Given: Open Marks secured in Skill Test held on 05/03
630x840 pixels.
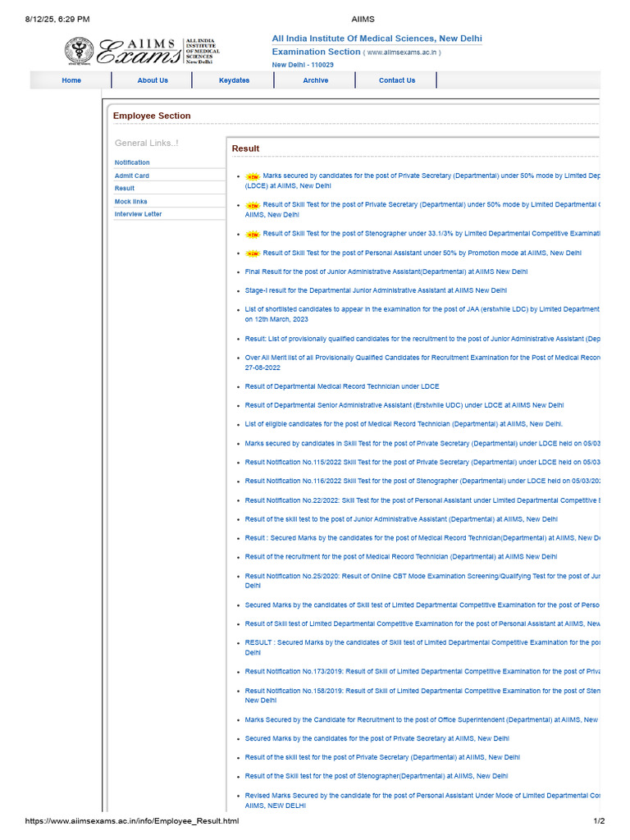Looking at the screenshot, I should click(422, 444).
